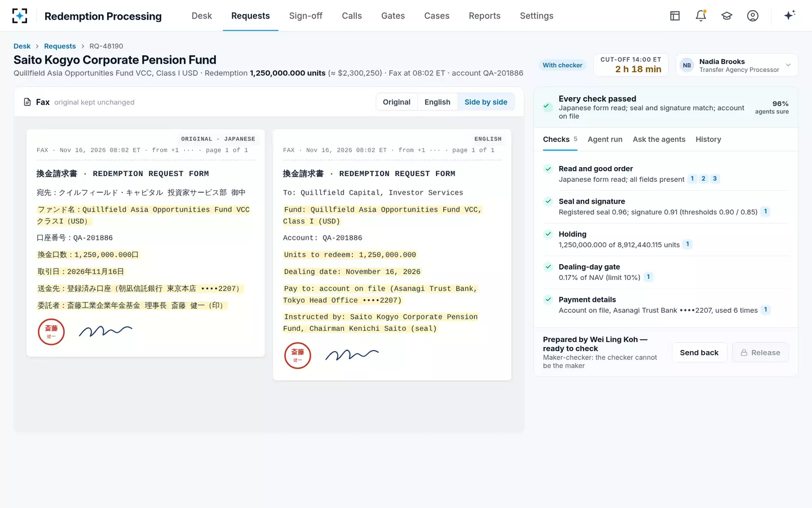812x508 pixels.
Task: Switch fax view to English
Action: [x=438, y=102]
